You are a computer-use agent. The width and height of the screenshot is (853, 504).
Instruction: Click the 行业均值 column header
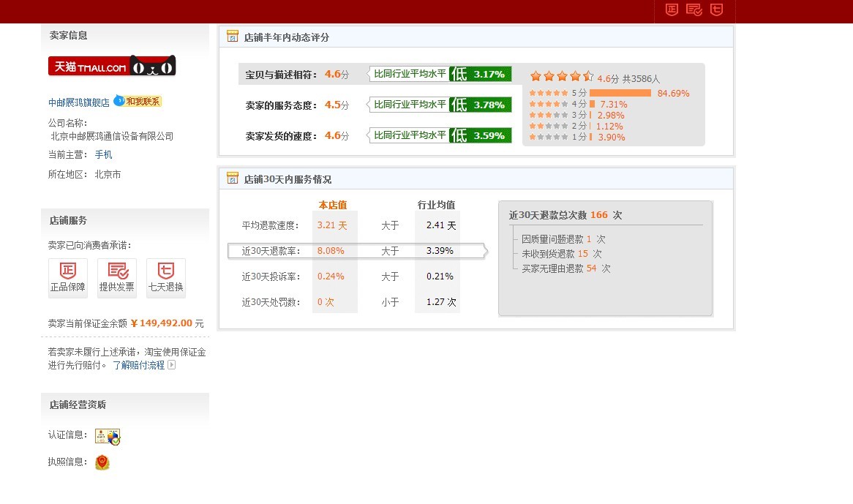point(436,205)
